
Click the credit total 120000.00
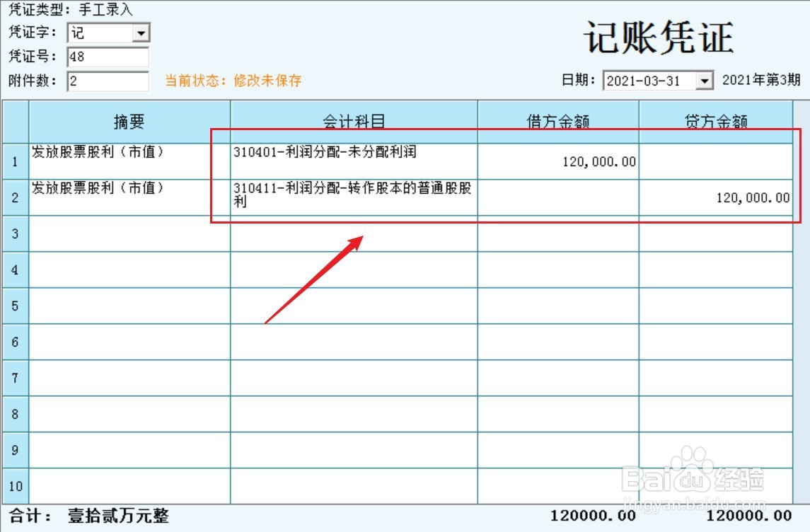(749, 516)
